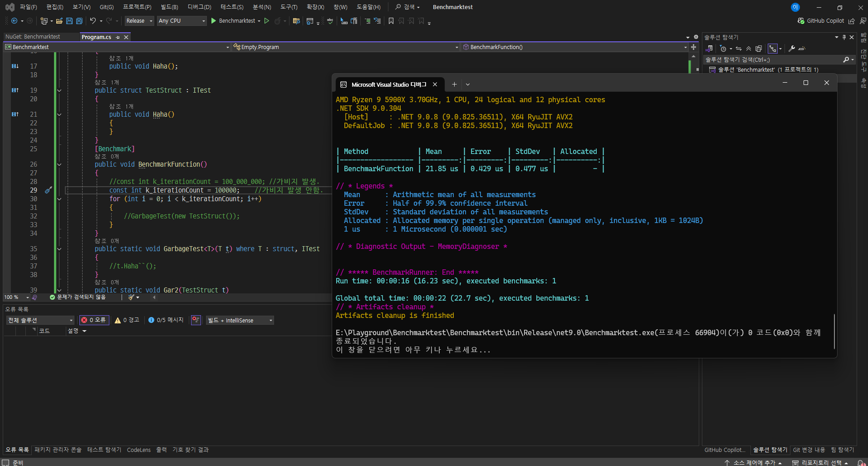Close the Program.cs tab

(x=126, y=37)
